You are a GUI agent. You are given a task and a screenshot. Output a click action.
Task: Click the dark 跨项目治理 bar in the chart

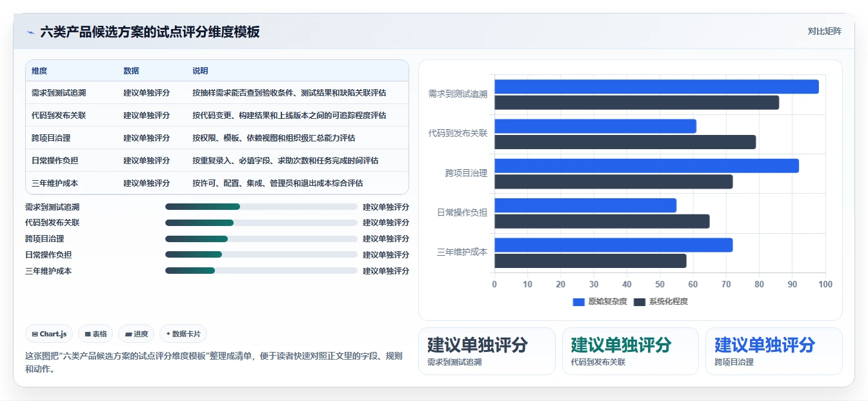click(614, 181)
